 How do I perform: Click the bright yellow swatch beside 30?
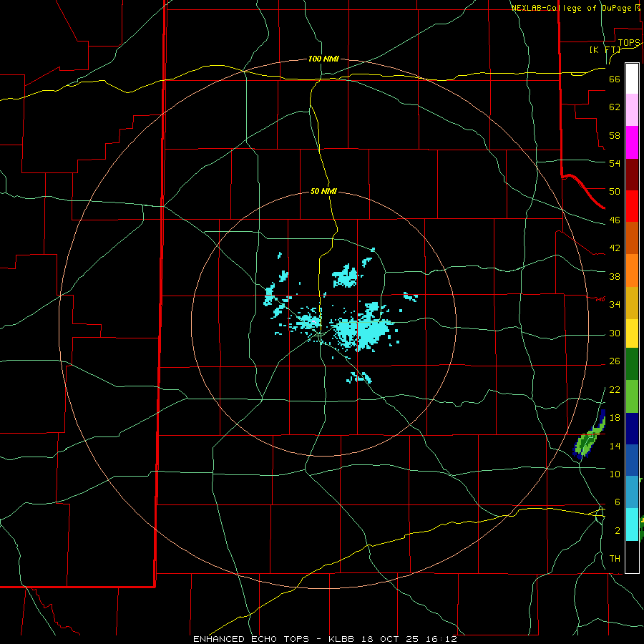coord(632,333)
